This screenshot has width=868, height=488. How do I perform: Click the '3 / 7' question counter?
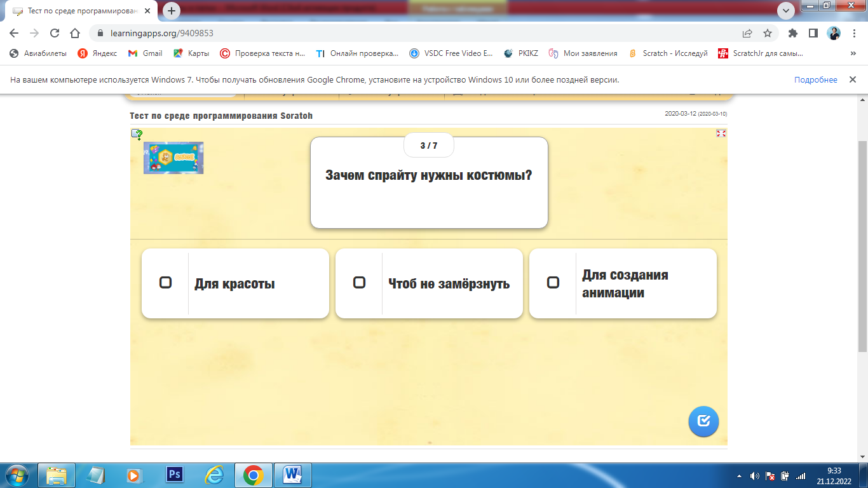(x=429, y=146)
